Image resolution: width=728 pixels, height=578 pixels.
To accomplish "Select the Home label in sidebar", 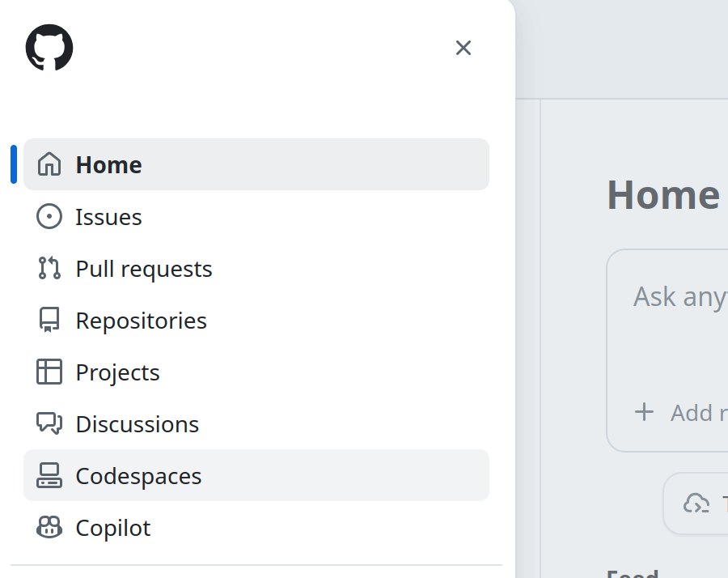I will point(108,165).
